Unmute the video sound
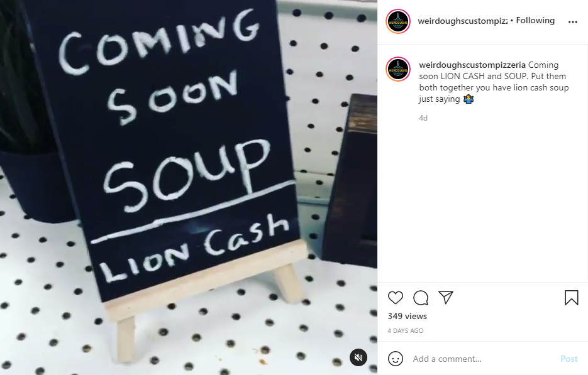The image size is (588, 375). pos(358,357)
